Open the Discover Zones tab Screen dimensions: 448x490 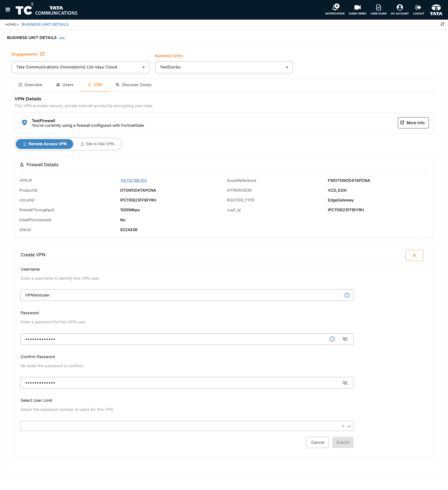[x=133, y=85]
